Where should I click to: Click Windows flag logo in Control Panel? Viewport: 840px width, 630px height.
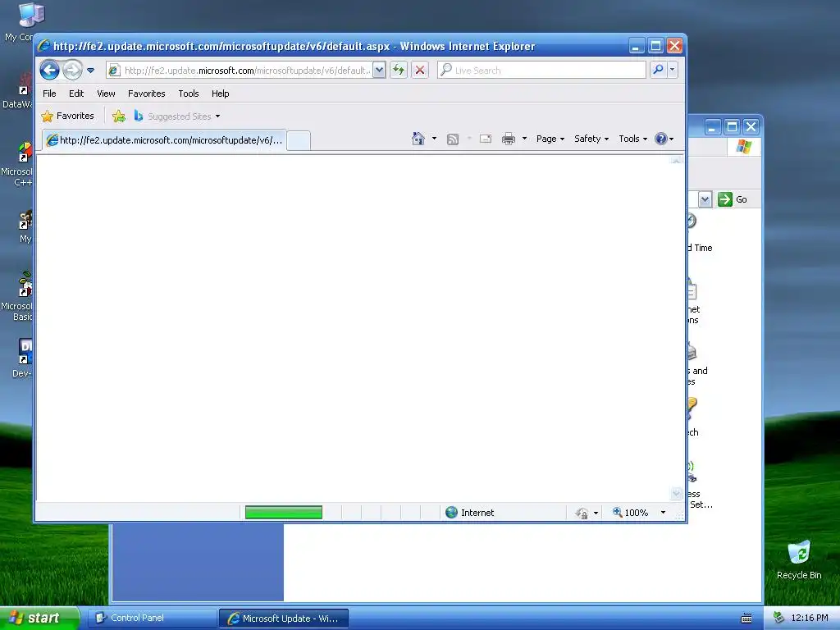tap(743, 146)
